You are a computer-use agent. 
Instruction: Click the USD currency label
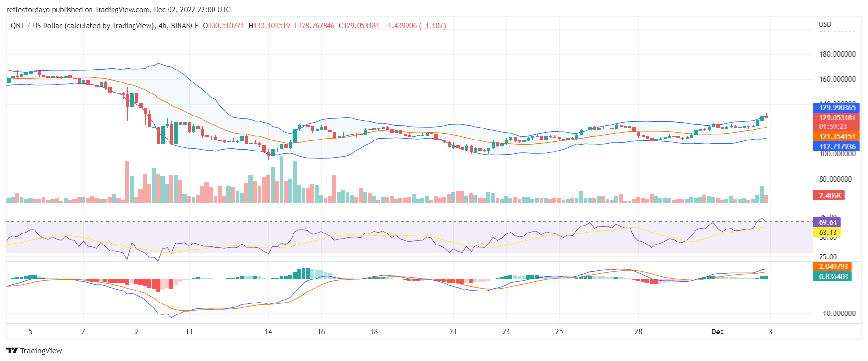(x=825, y=24)
